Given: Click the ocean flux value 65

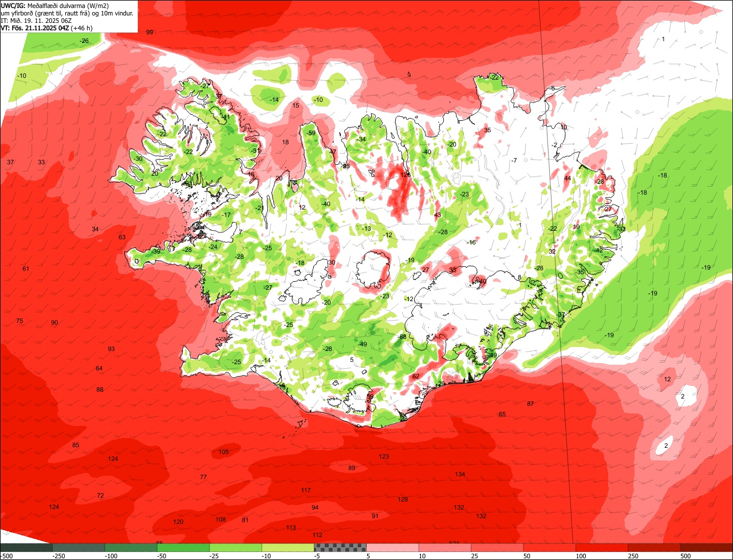Looking at the screenshot, I should point(502,414).
